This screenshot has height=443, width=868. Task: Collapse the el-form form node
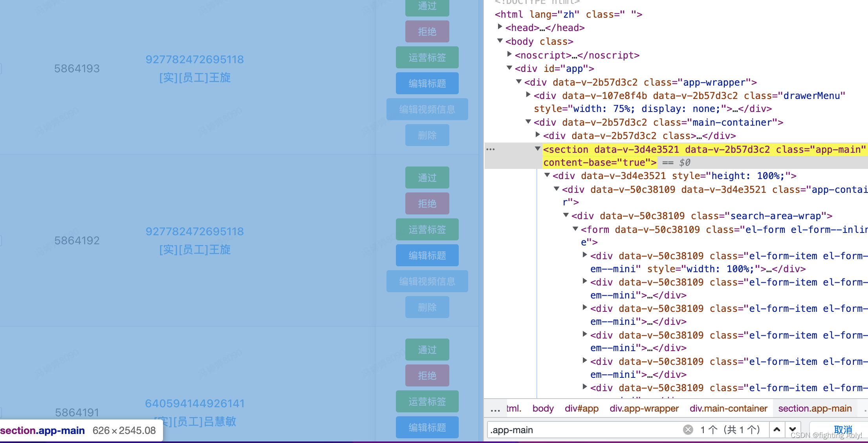[575, 229]
